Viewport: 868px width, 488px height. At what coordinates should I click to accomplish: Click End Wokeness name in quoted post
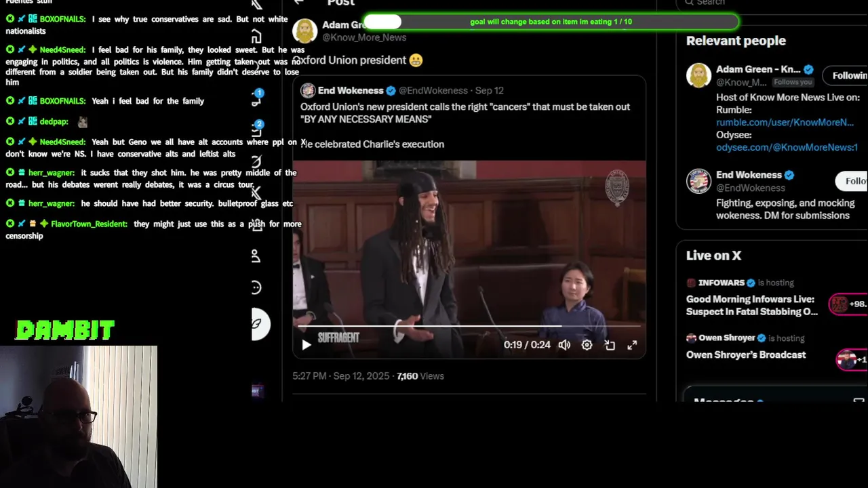coord(351,90)
